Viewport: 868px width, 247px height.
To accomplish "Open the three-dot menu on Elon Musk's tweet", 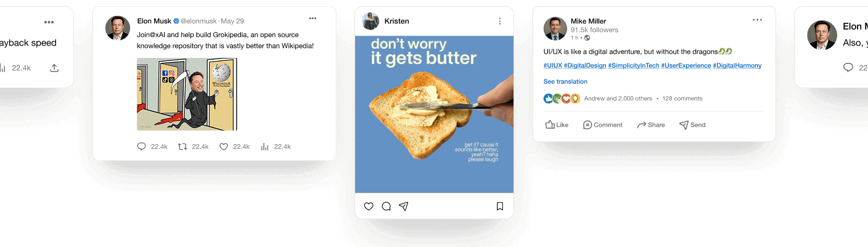I will (313, 18).
